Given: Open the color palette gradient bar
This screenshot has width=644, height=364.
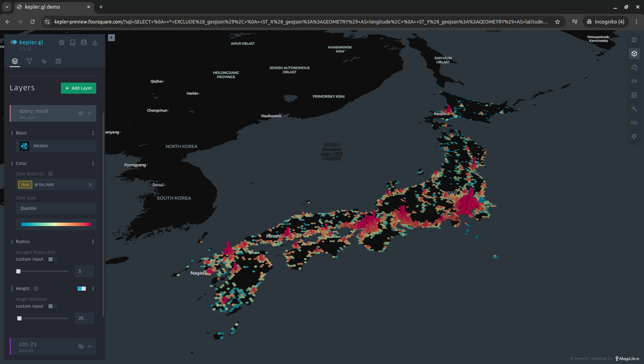Looking at the screenshot, I should (56, 224).
